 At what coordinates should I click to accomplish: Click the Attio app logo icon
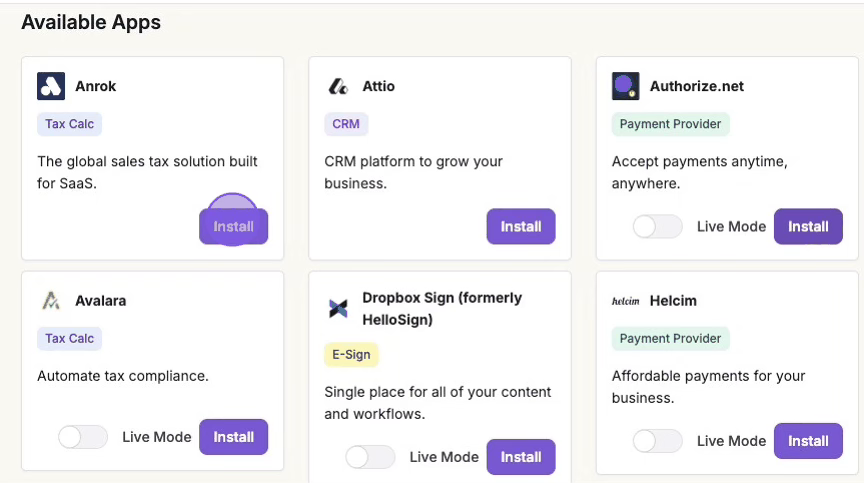(x=338, y=87)
